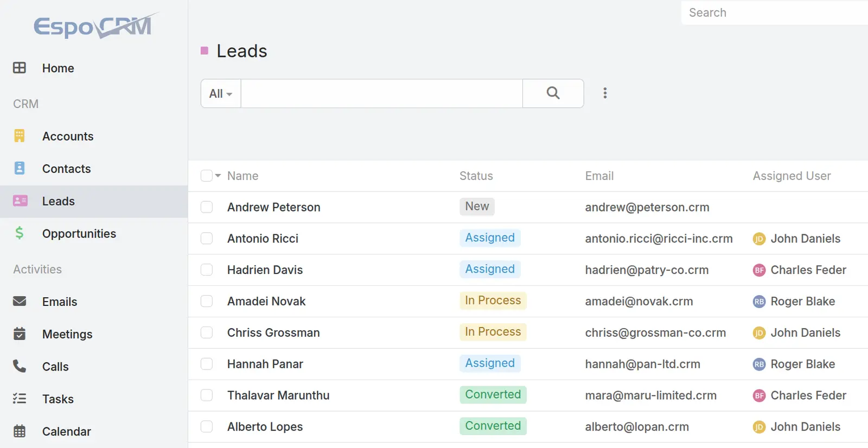Click the global Search field
868x448 pixels.
[775, 12]
